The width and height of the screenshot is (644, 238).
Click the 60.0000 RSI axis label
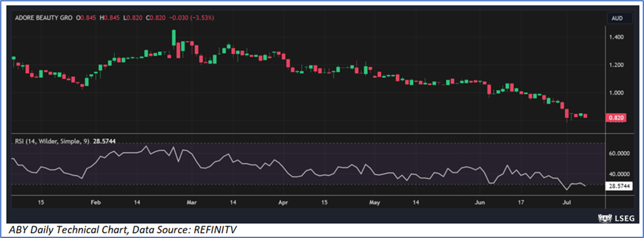pos(620,154)
